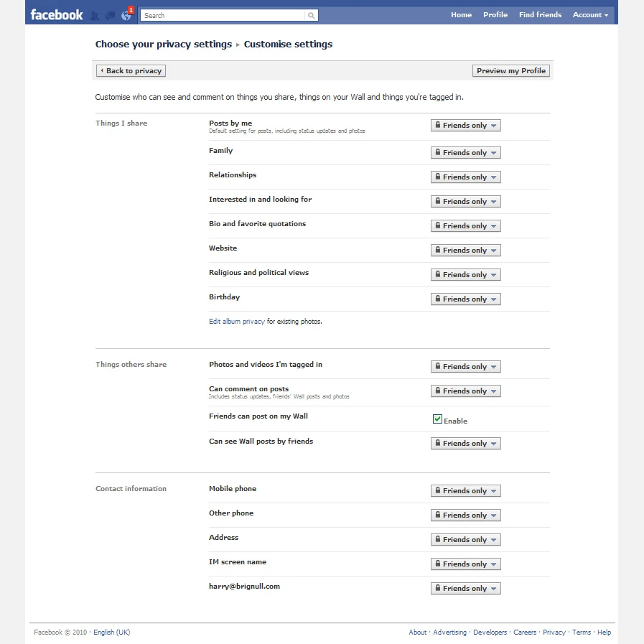Open the 'Edit album privacy' link
Screen dimensions: 644x644
(237, 322)
